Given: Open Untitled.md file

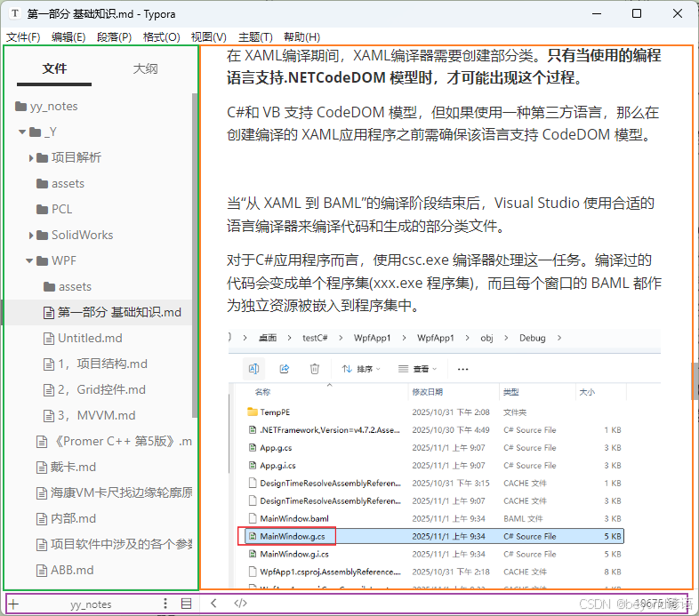Looking at the screenshot, I should coord(83,339).
